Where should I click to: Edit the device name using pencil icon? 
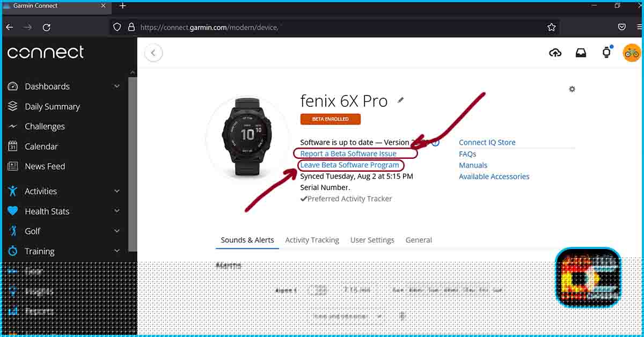pyautogui.click(x=400, y=100)
